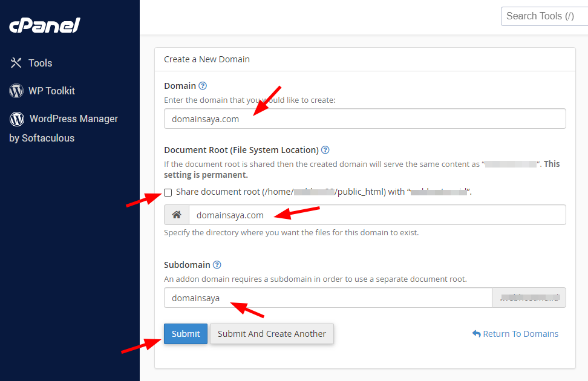
Task: Click the Document Root (File System Location) label
Action: 241,150
